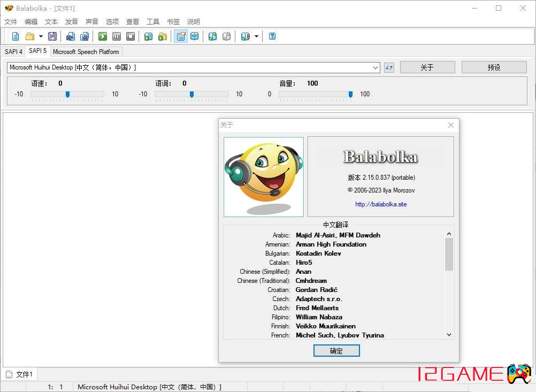Click the AB dictionary book icon
The height and width of the screenshot is (392, 536).
click(195, 36)
